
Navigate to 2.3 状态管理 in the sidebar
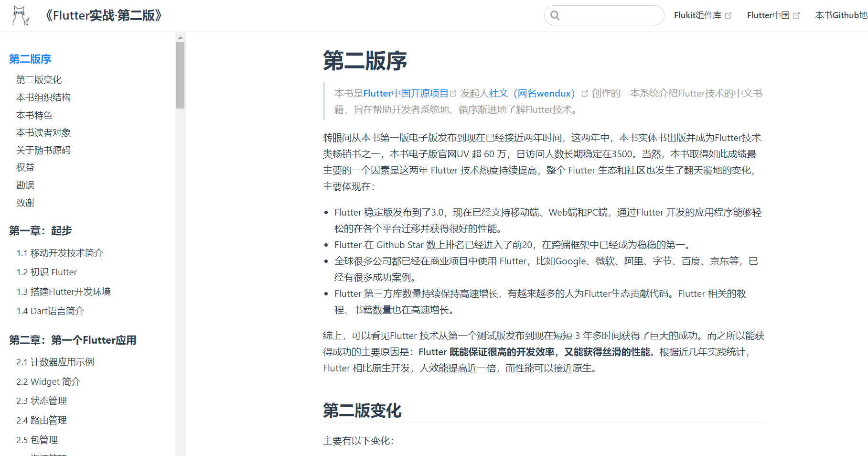[42, 401]
